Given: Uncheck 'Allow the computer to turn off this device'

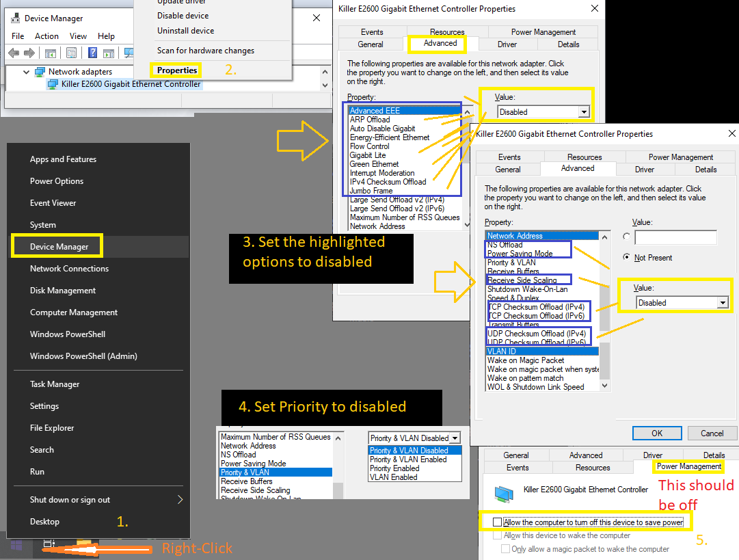Looking at the screenshot, I should (497, 522).
